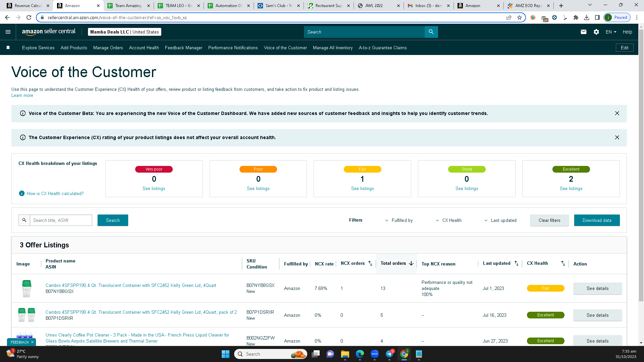The height and width of the screenshot is (362, 644).
Task: Open the settings gear icon
Action: [596, 32]
